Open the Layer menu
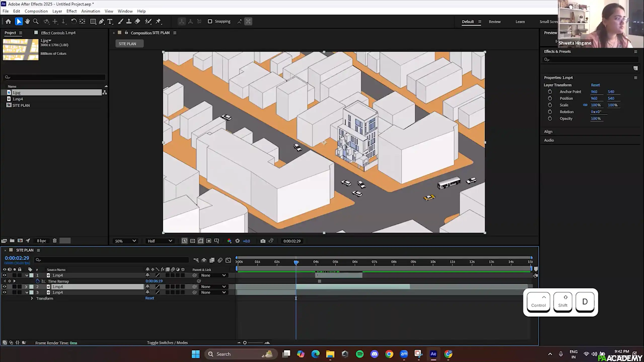This screenshot has height=362, width=644. click(57, 11)
